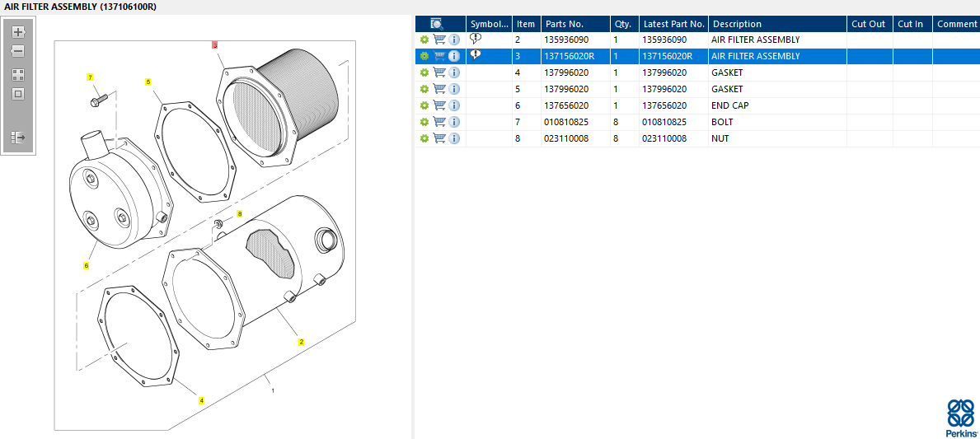Click Parts No. 010810825 cell in BOLT row
Image resolution: width=980 pixels, height=439 pixels.
575,122
